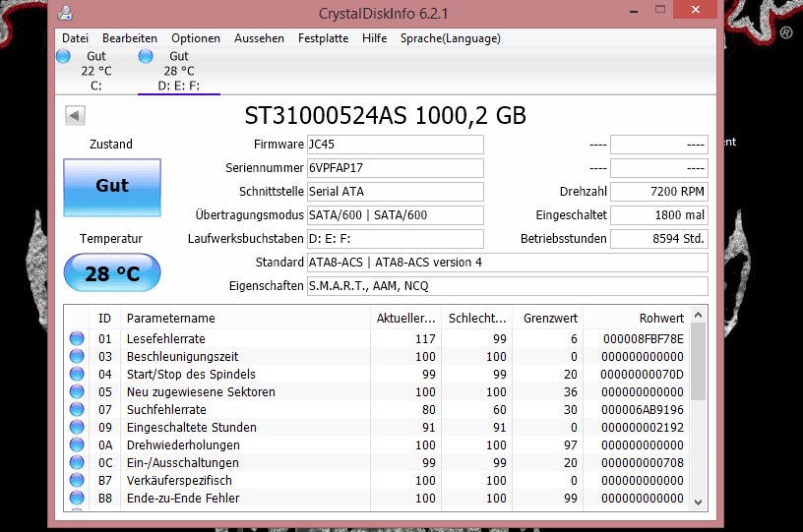The width and height of the screenshot is (803, 532).
Task: Click the Grenzwert column header
Action: (x=548, y=319)
